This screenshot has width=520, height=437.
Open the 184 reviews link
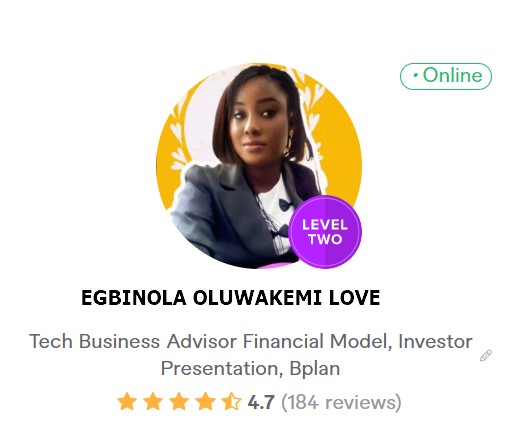(x=341, y=402)
